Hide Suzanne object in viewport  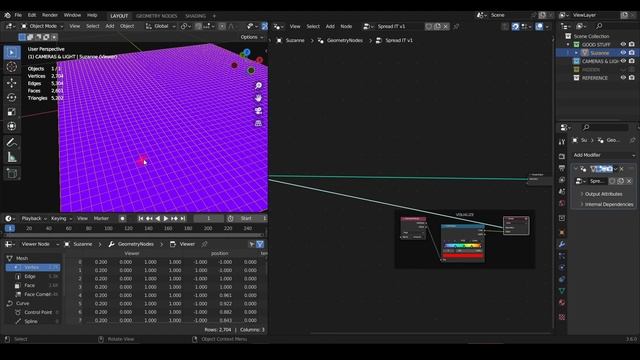pyautogui.click(x=623, y=53)
